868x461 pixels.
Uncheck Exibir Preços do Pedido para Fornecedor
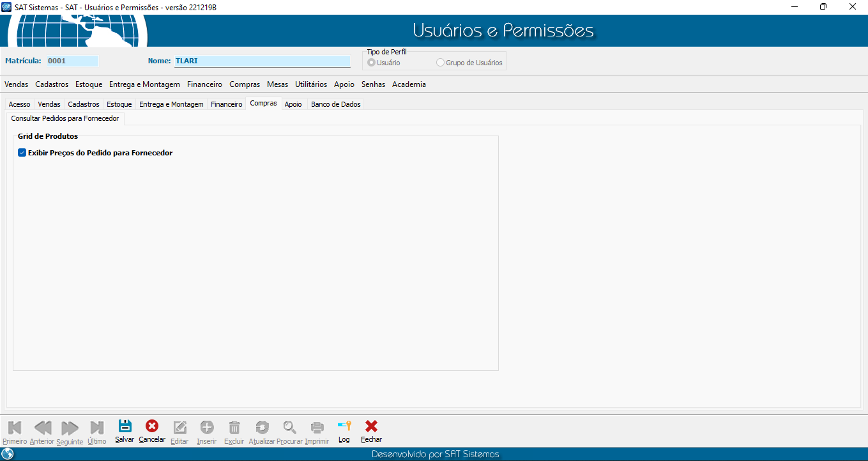click(22, 153)
